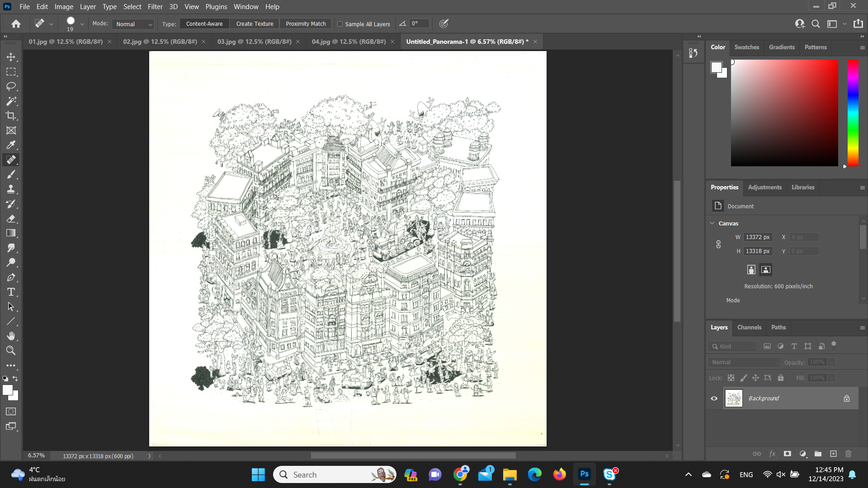
Task: Select the Path Selection tool
Action: [x=11, y=306]
